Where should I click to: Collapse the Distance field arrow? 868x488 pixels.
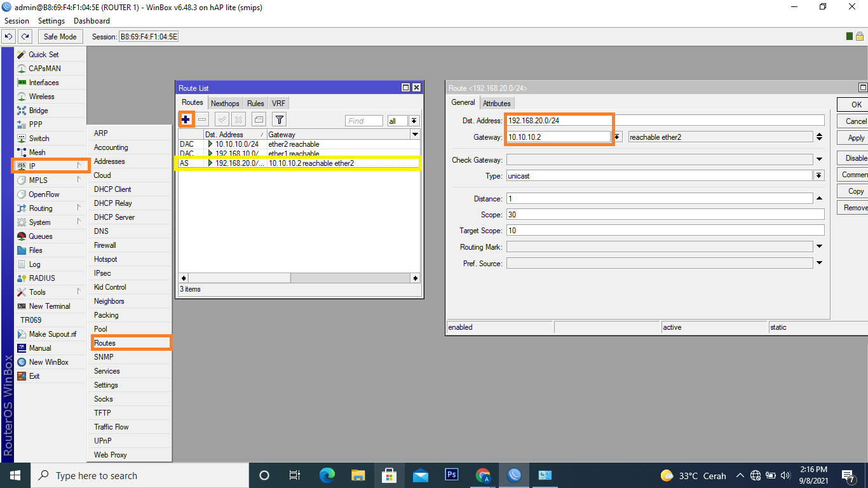point(819,199)
